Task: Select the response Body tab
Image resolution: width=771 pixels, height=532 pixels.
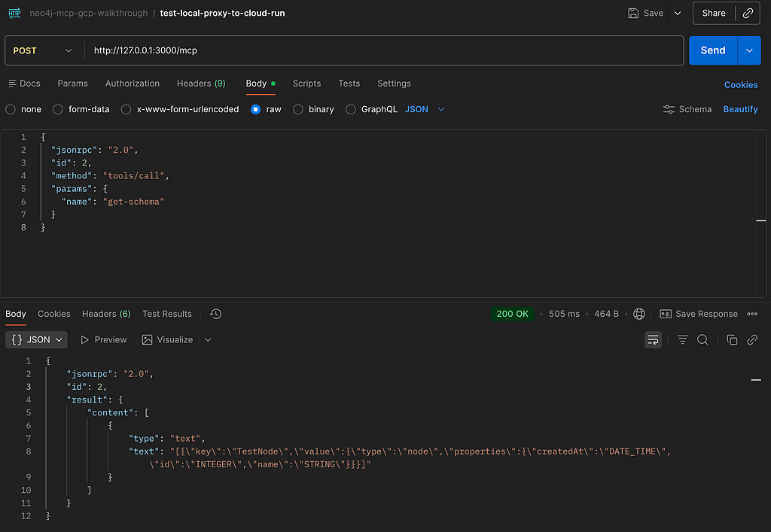Action: pos(16,314)
